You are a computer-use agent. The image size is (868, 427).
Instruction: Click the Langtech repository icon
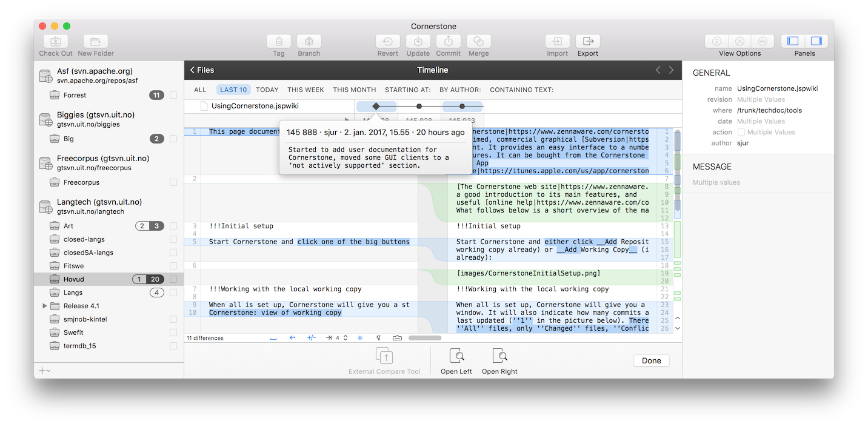point(46,207)
